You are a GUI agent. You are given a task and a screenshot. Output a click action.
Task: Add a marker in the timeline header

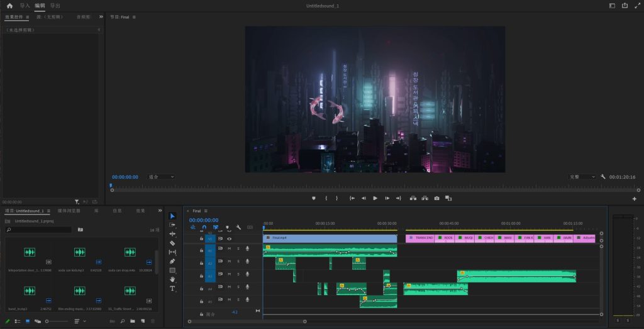[227, 227]
